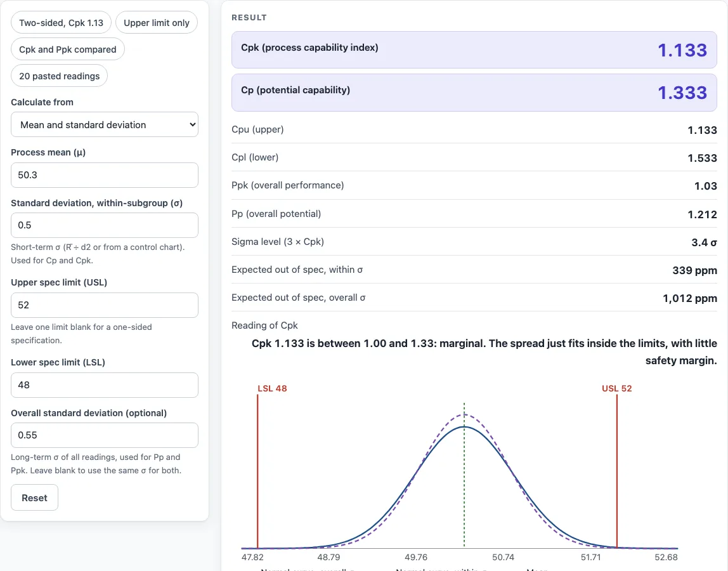Click the RESULT section heading

[x=249, y=18]
